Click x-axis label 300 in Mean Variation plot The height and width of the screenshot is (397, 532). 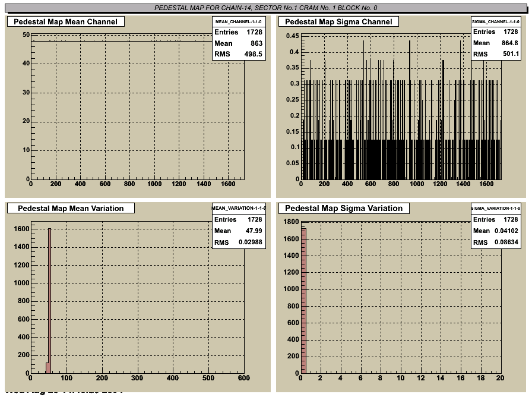[137, 378]
